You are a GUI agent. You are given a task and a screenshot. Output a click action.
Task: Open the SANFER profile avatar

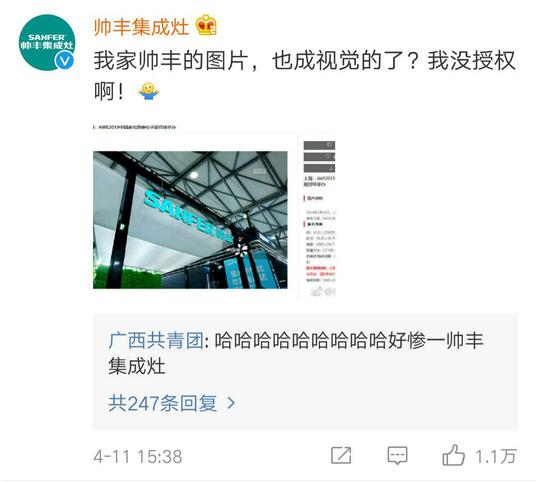47,42
